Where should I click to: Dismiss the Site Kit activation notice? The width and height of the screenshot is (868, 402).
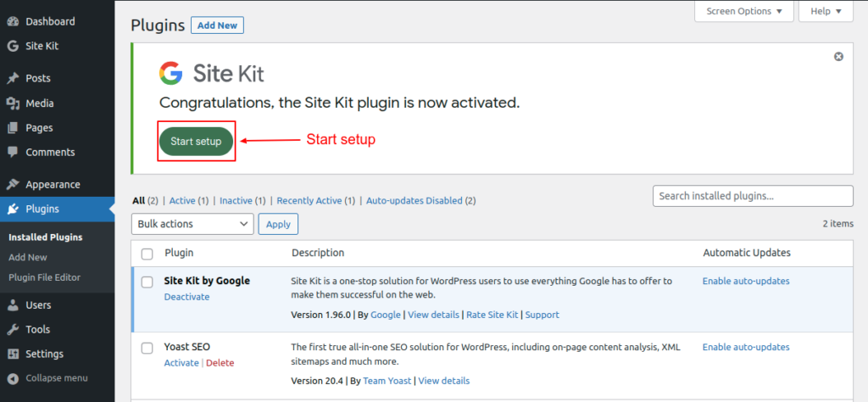pyautogui.click(x=838, y=57)
